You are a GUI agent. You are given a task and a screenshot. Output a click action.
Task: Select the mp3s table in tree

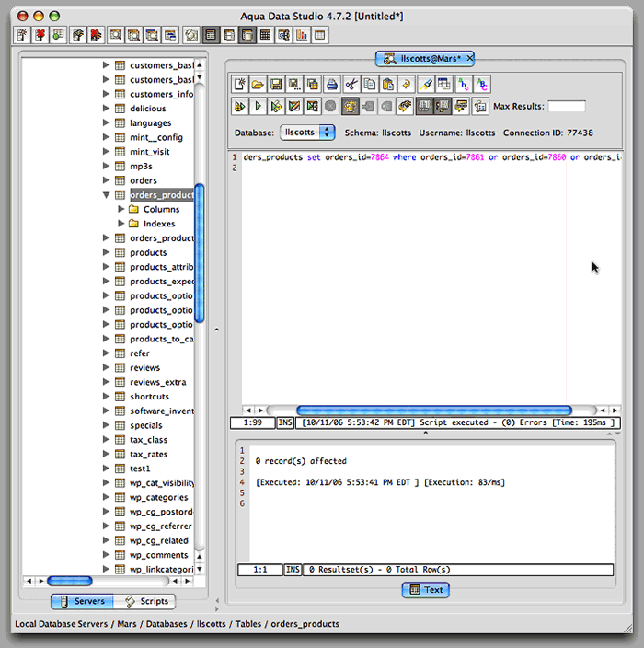point(141,166)
